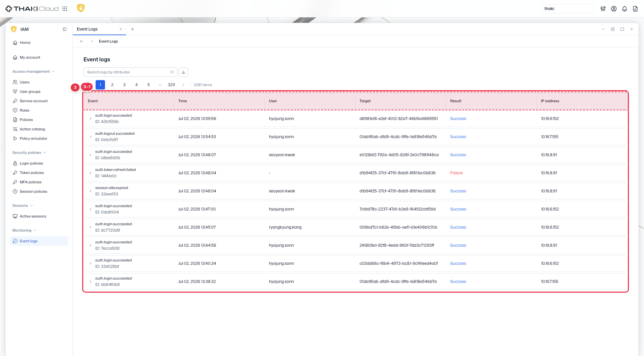This screenshot has width=644, height=356.
Task: Pop out the window with the external icon
Action: click(x=613, y=29)
